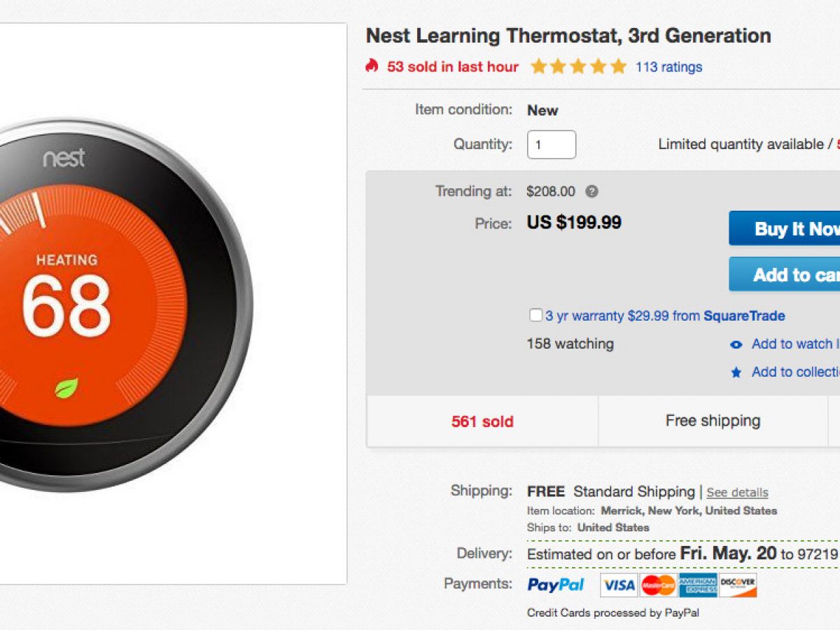Click the Quantity input field
This screenshot has width=840, height=630.
552,145
